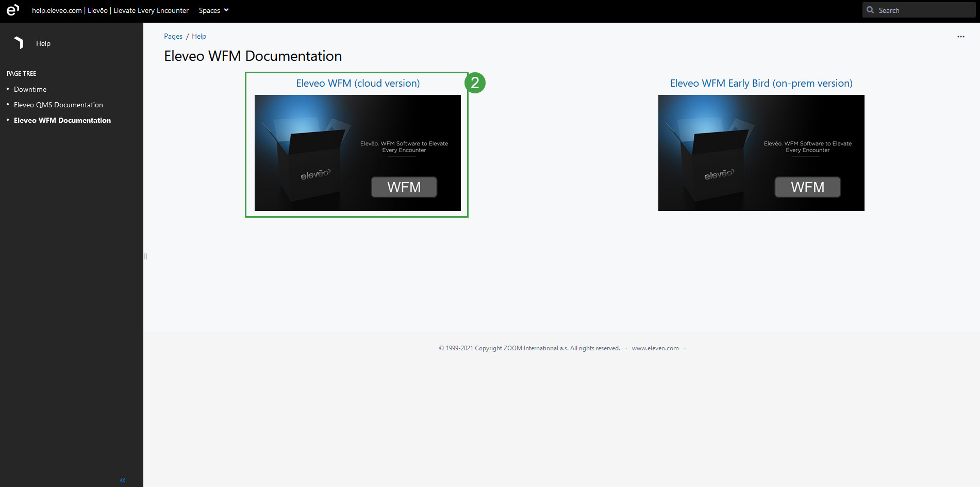Screen dimensions: 980x487
Task: Collapse sidebar with double-chevron icon
Action: pos(123,480)
